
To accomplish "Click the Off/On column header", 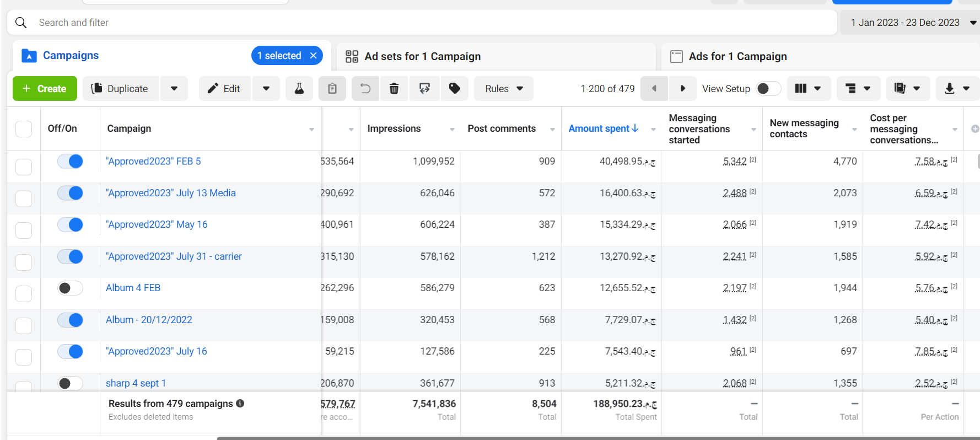I will [62, 128].
